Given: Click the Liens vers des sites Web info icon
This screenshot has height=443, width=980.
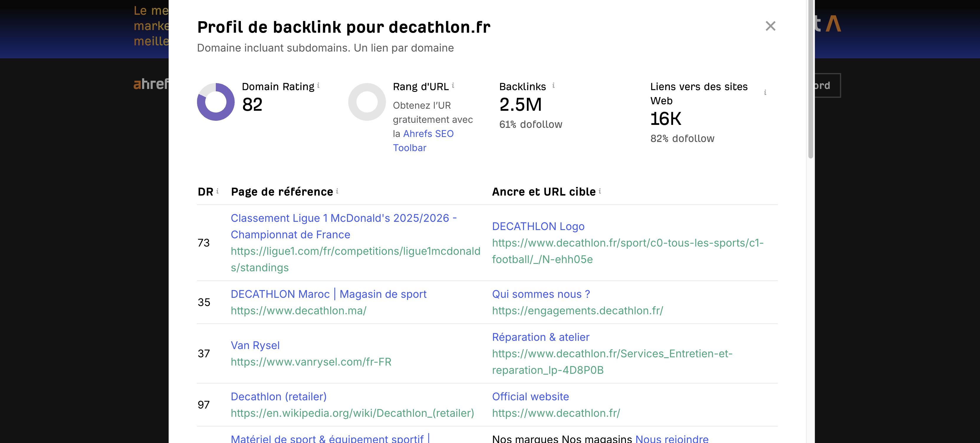Looking at the screenshot, I should point(765,92).
